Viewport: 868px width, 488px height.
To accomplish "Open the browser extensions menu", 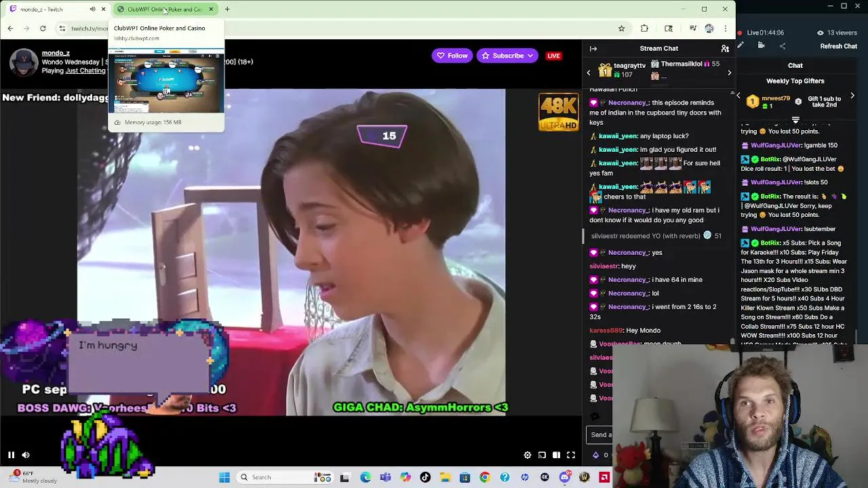I will coord(644,28).
